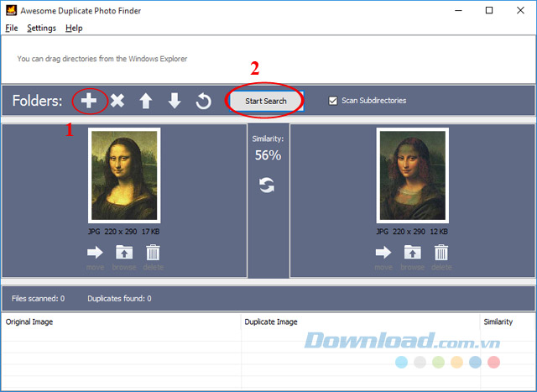Swap images with the sync arrows icon
Viewport: 537px width, 392px height.
coord(267,185)
